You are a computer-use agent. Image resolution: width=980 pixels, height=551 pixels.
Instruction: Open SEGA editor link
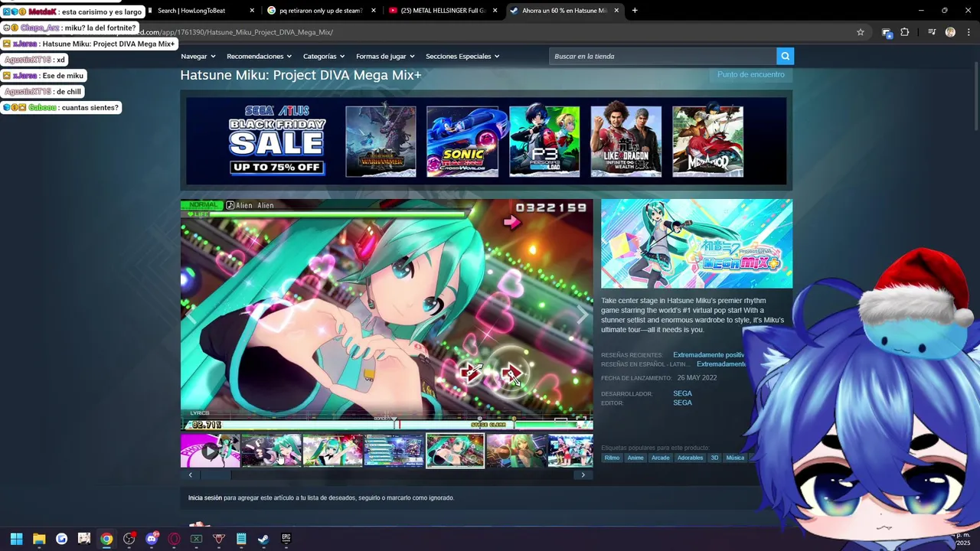point(682,403)
